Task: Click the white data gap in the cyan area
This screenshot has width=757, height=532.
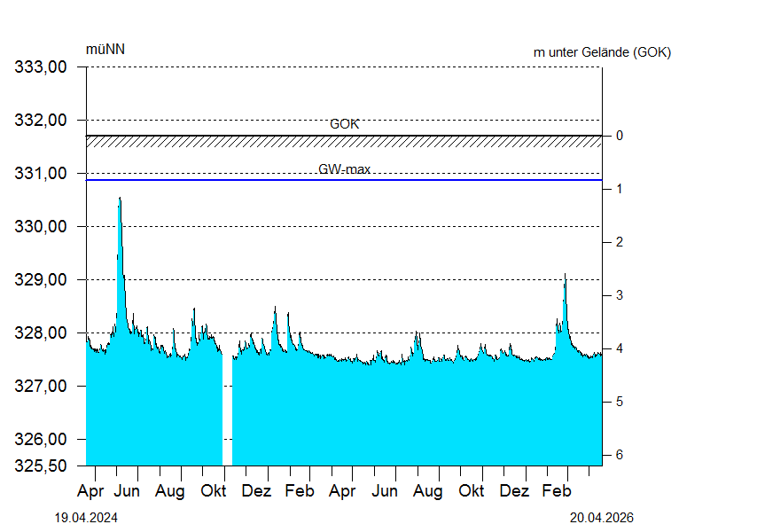Action: (x=227, y=408)
